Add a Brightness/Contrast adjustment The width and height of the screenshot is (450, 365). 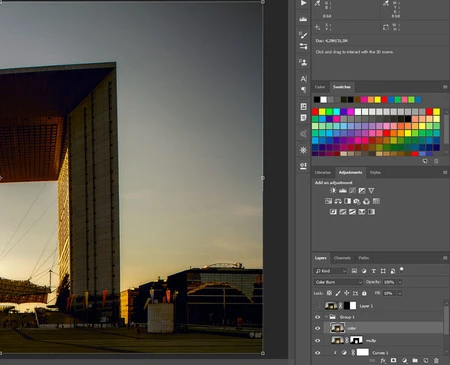pos(333,190)
